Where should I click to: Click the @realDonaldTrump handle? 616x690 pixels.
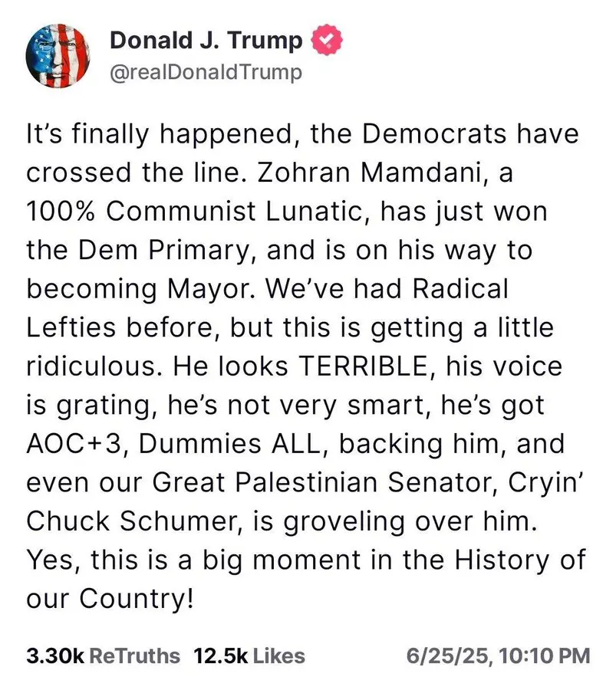point(206,73)
